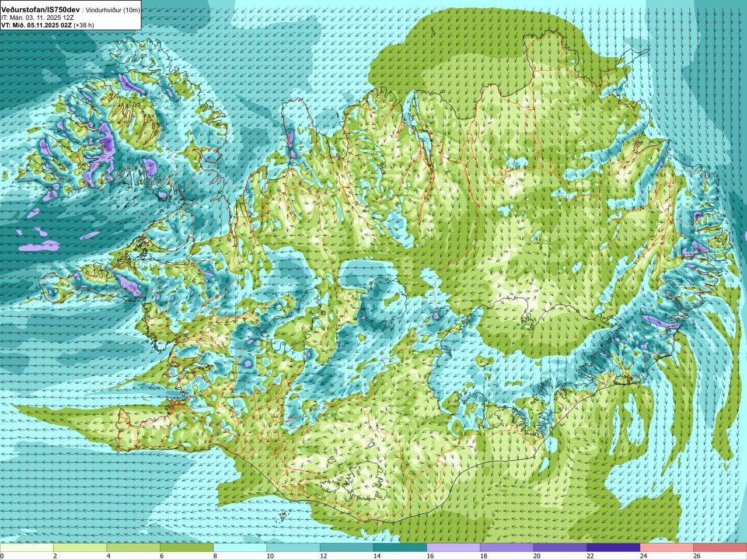Select the light green 4–6 legend swatch
Viewport: 747px width, 560px height.
pos(134,547)
